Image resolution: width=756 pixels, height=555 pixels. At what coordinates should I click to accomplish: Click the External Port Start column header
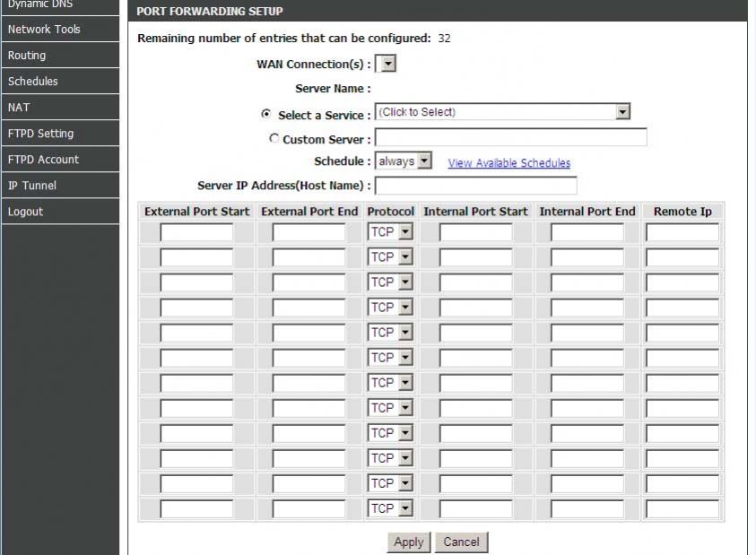[x=196, y=212]
